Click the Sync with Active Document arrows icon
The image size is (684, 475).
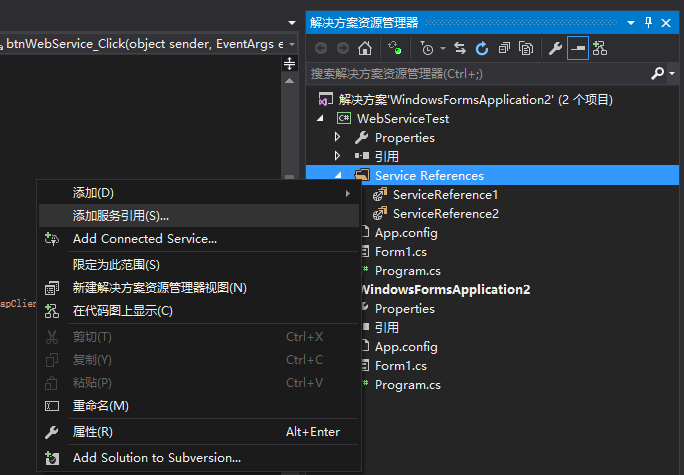point(460,48)
